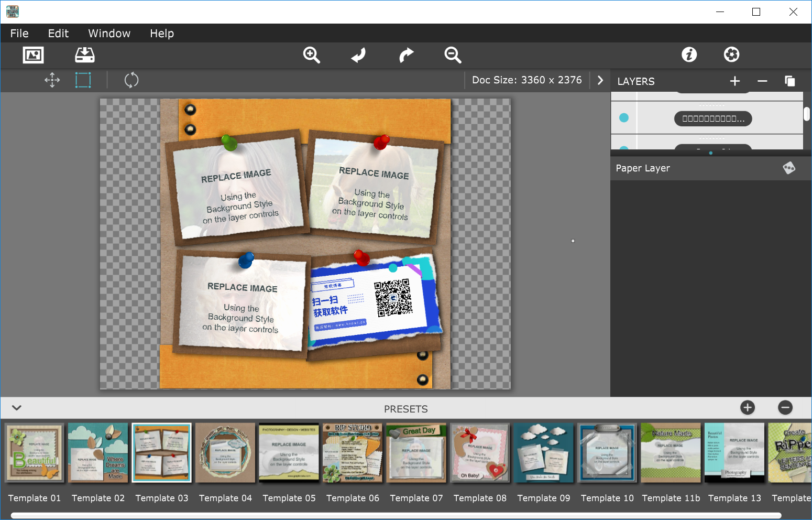Collapse the Presets panel chevron
The width and height of the screenshot is (812, 520).
(x=17, y=408)
